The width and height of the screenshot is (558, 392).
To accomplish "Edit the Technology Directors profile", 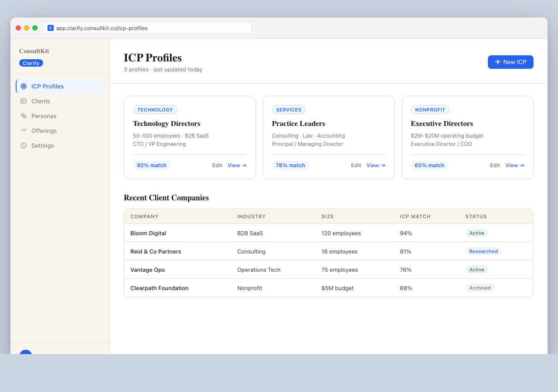I will [217, 165].
